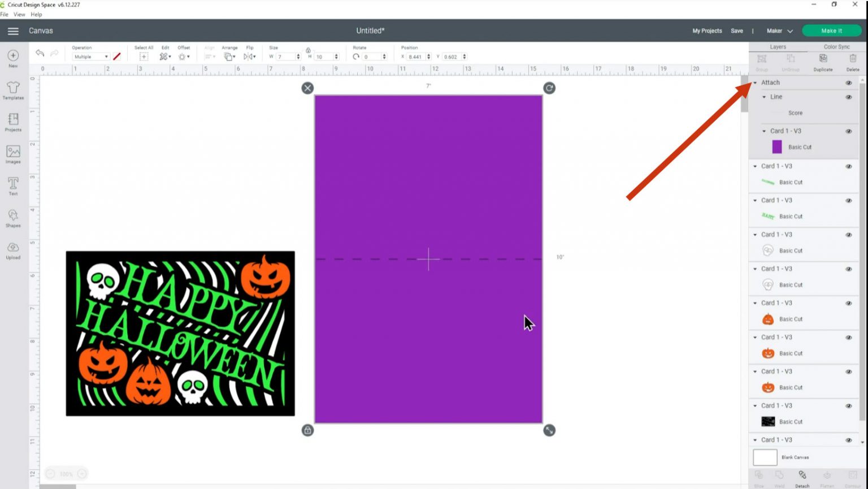Toggle visibility of the Line layer
The height and width of the screenshot is (489, 868).
tap(848, 97)
